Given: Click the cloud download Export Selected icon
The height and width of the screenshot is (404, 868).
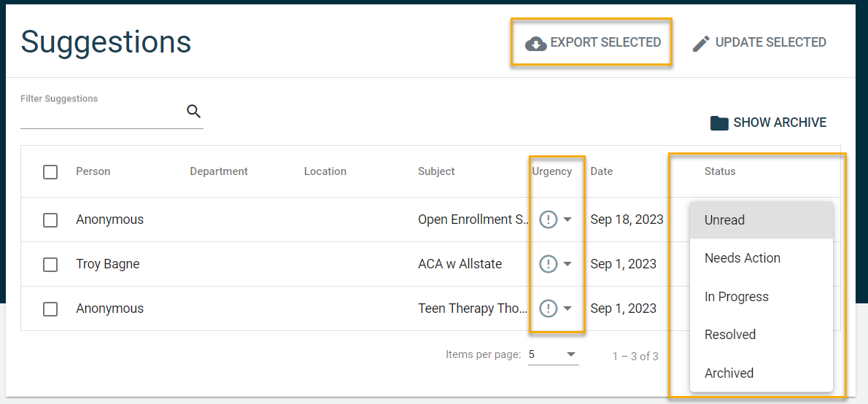Looking at the screenshot, I should click(536, 43).
